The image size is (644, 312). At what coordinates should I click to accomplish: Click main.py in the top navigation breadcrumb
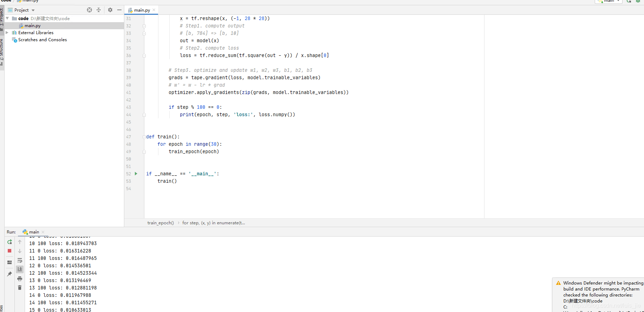[x=28, y=1]
